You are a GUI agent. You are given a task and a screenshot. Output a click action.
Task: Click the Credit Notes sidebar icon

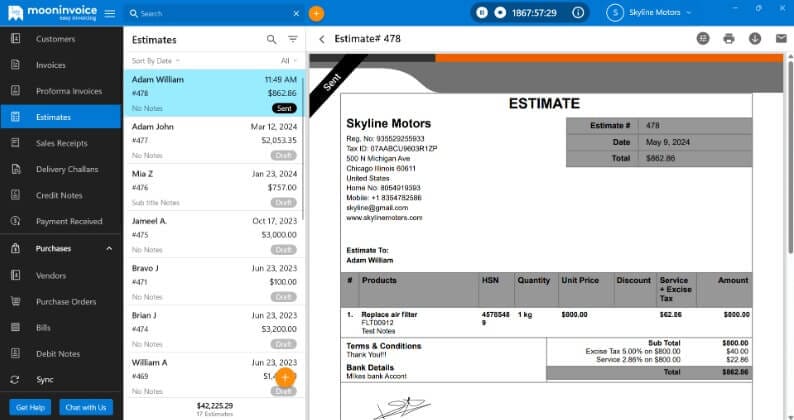tap(16, 195)
